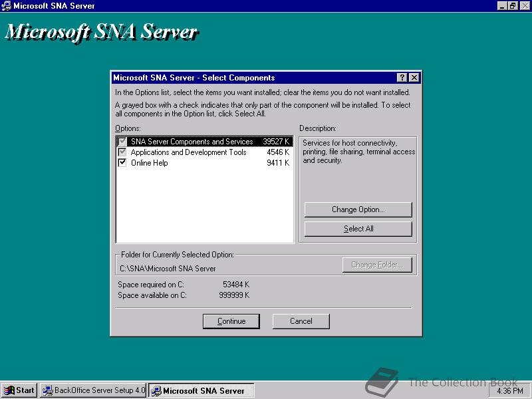Select the Online Help list row

point(204,162)
